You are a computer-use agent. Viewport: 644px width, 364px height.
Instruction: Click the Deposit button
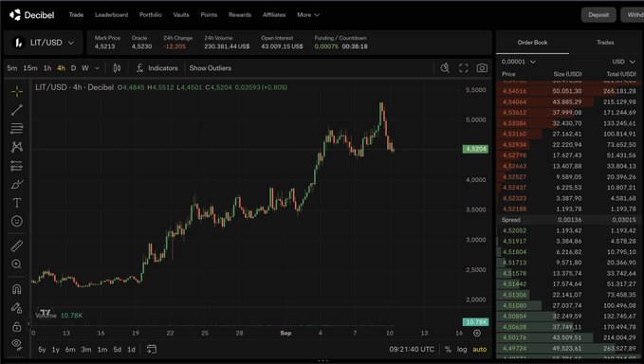click(x=598, y=15)
